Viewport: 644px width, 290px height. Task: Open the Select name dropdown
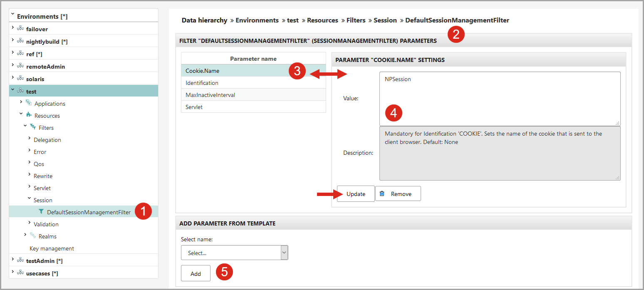(235, 253)
